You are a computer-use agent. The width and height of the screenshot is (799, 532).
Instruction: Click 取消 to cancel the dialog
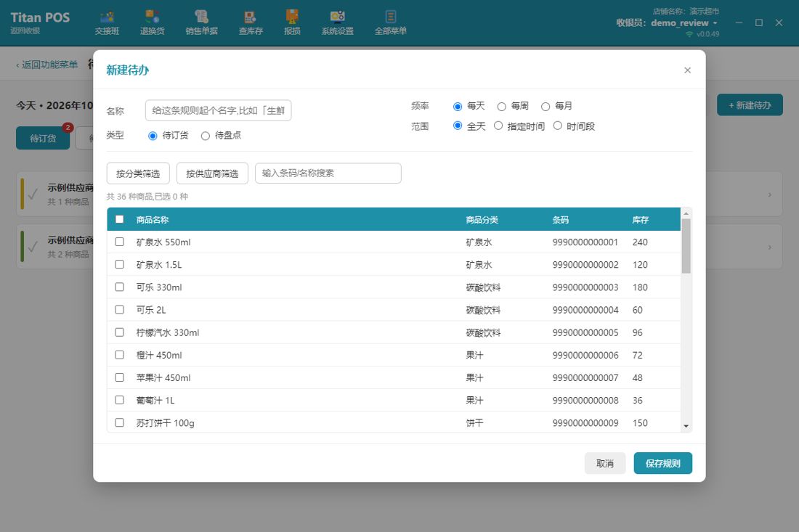[605, 463]
